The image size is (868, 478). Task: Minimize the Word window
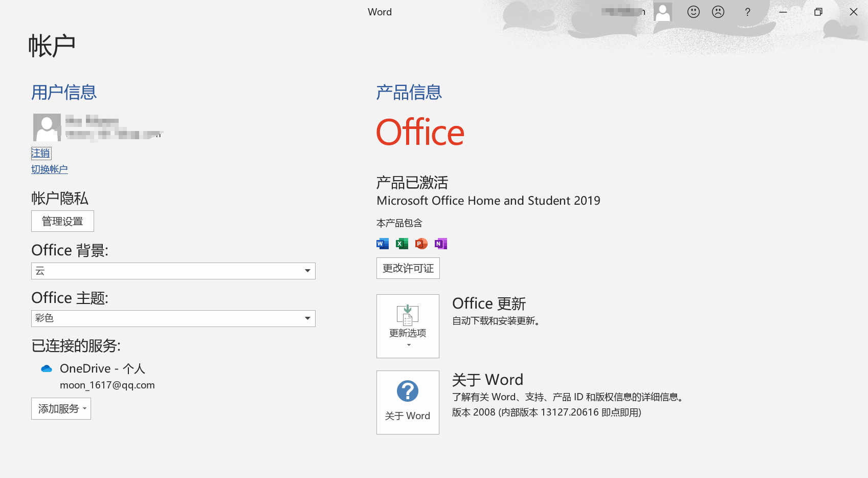pos(783,12)
